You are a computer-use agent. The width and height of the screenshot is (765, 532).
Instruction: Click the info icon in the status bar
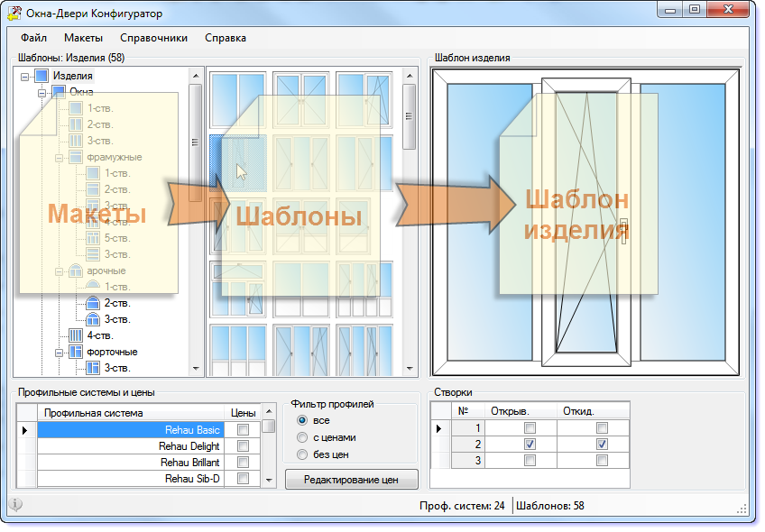tap(15, 505)
